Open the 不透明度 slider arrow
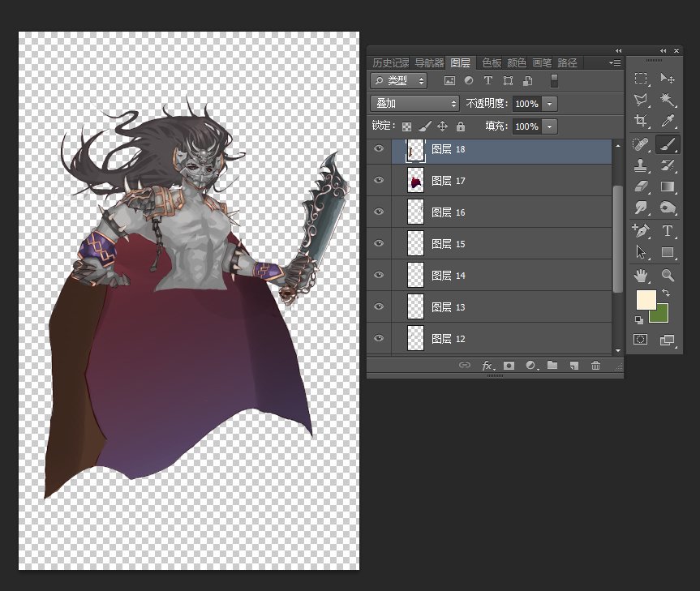Viewport: 700px width, 591px height. (x=550, y=104)
